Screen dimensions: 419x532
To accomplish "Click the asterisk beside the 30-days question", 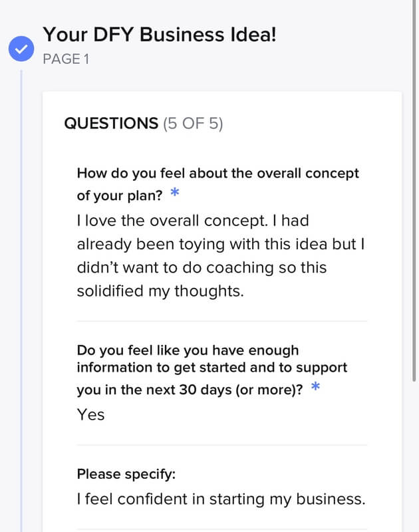I will (317, 388).
